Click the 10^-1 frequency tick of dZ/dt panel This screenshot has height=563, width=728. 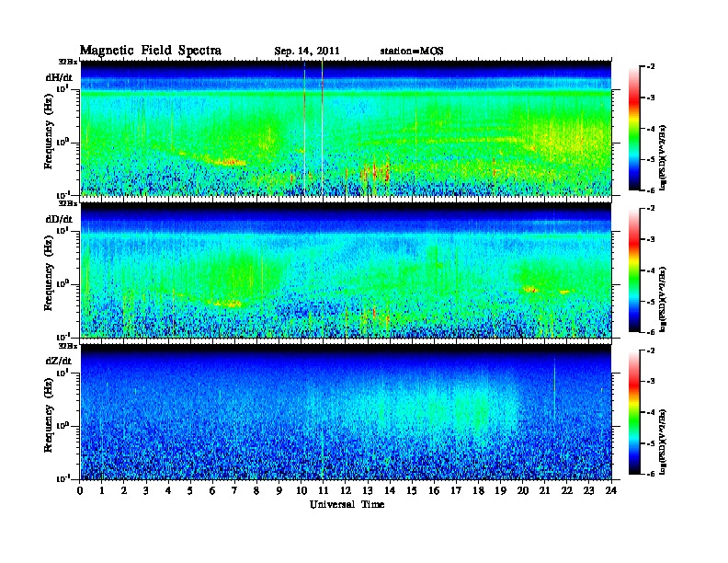click(63, 478)
